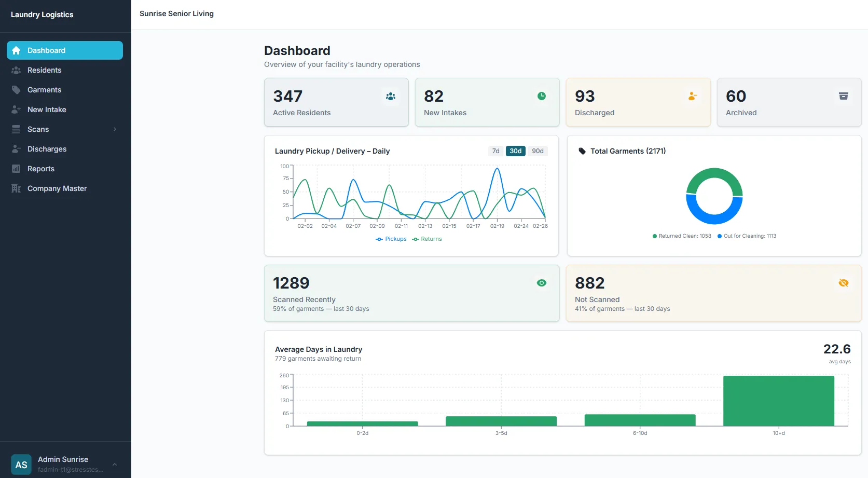Select the Company Master building icon
The width and height of the screenshot is (868, 478).
[x=16, y=188]
